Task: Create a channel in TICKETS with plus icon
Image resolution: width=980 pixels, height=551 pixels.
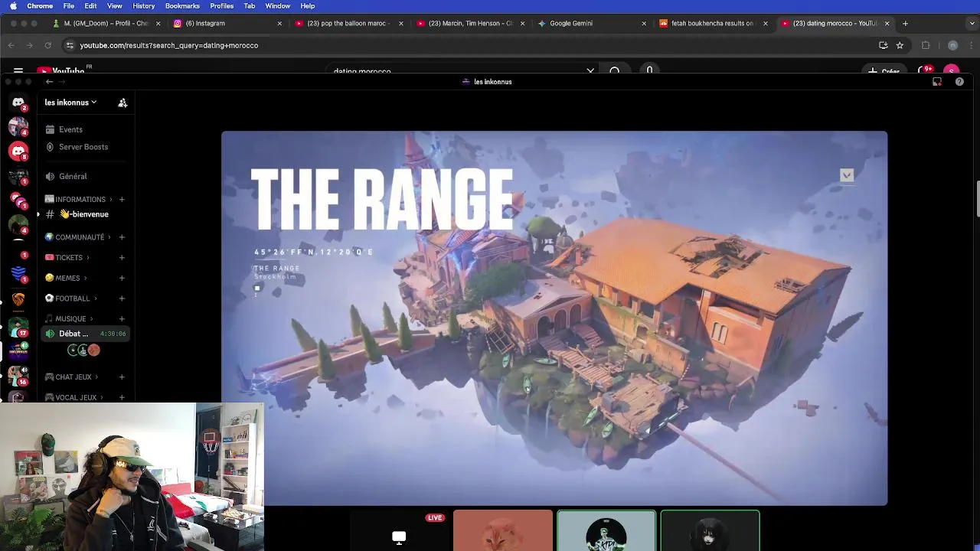Action: coord(122,257)
